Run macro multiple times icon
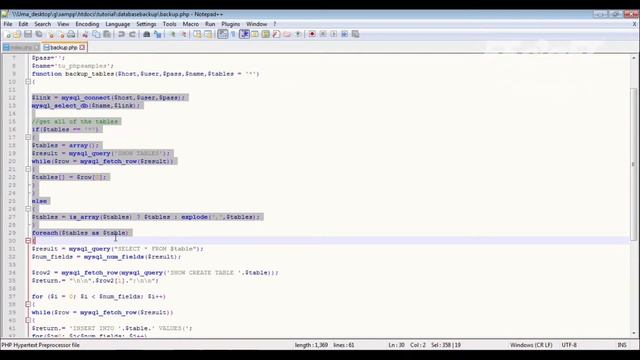 (344, 34)
